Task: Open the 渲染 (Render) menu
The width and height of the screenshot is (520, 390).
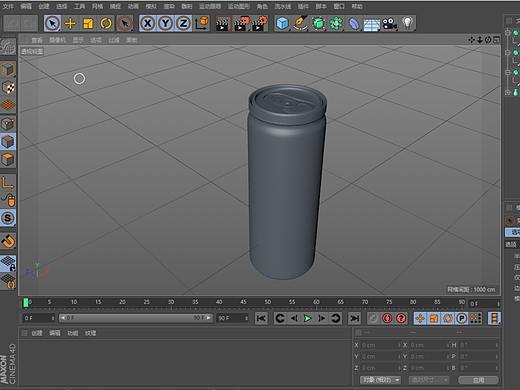Action: pos(169,6)
